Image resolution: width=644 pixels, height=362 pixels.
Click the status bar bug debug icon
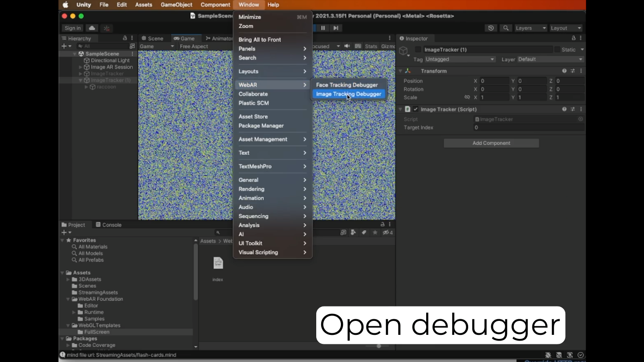coord(548,355)
